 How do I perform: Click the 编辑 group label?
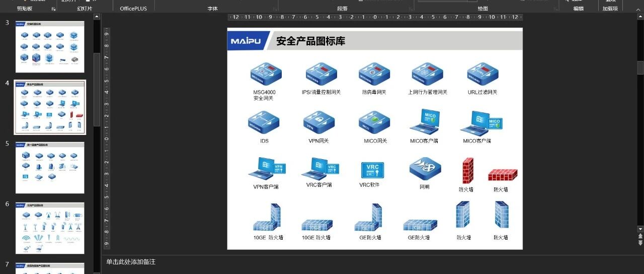(579, 9)
